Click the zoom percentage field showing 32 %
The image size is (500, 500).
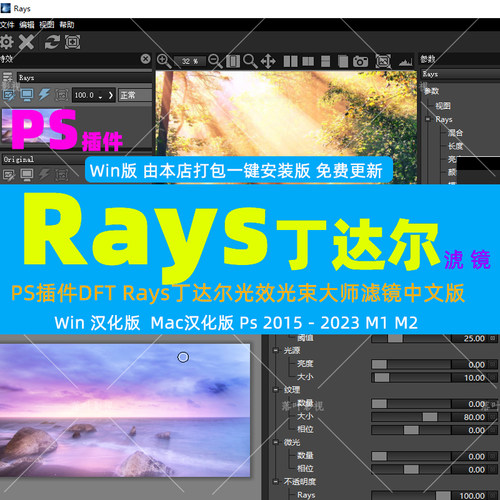(x=190, y=61)
